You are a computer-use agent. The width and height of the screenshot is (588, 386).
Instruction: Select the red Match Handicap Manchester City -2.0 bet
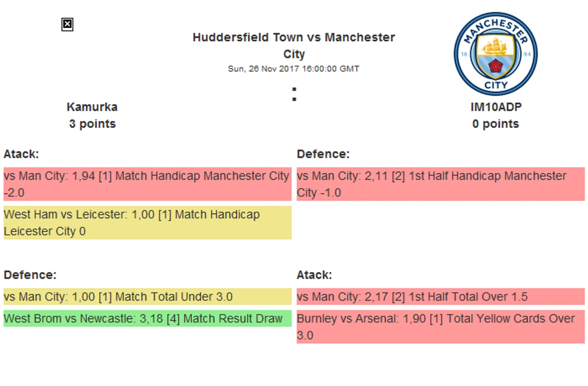(x=147, y=184)
